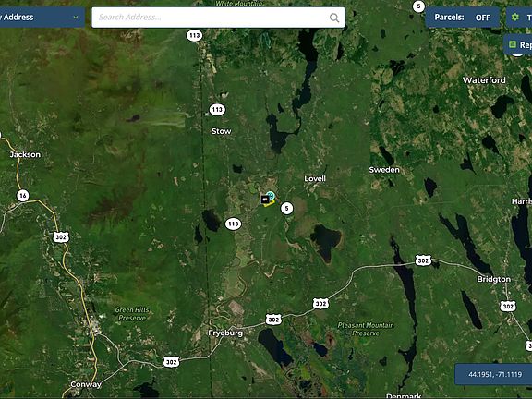Click the dropdown chevron beside Address

[76, 18]
